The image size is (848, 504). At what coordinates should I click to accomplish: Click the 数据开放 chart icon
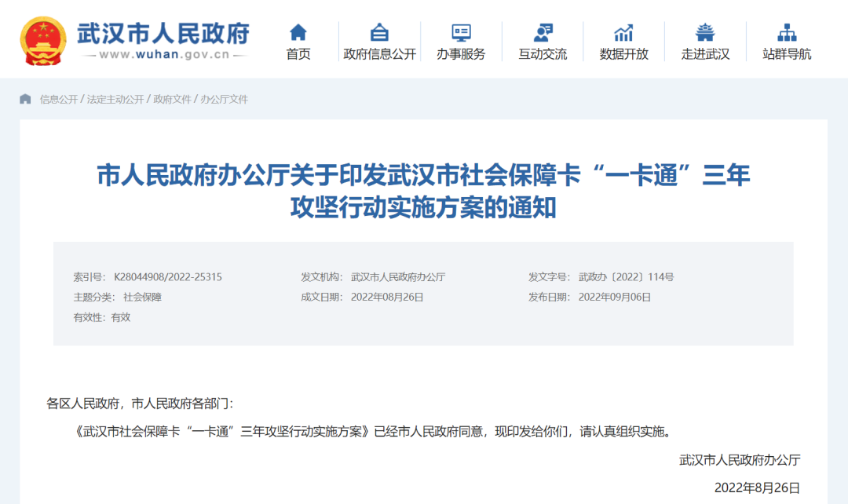pyautogui.click(x=623, y=33)
